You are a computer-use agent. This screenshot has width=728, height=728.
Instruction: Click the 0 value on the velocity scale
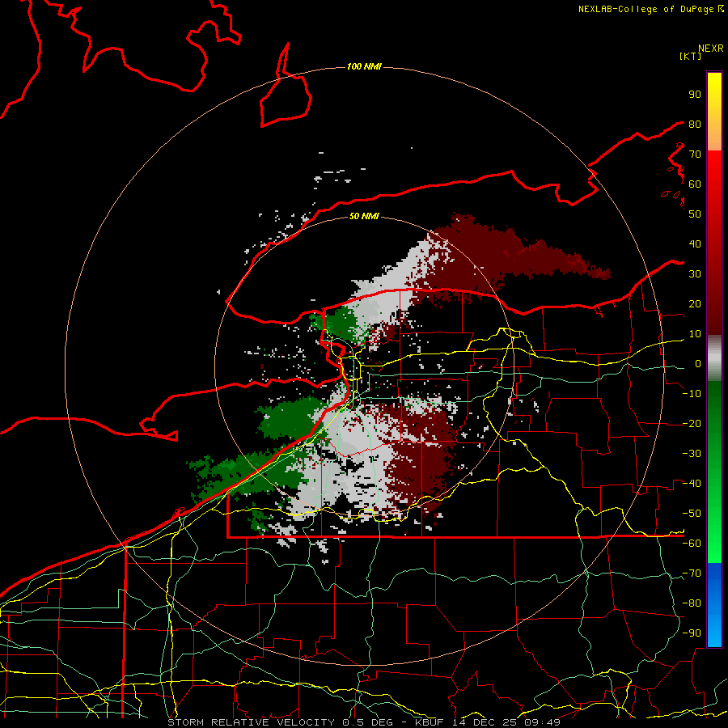(698, 363)
